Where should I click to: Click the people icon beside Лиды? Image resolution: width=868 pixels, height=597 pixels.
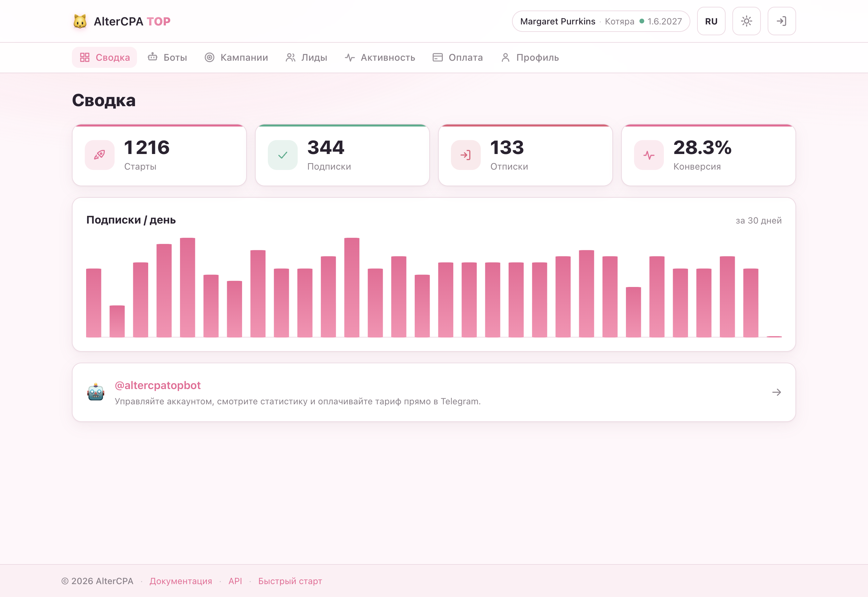291,57
